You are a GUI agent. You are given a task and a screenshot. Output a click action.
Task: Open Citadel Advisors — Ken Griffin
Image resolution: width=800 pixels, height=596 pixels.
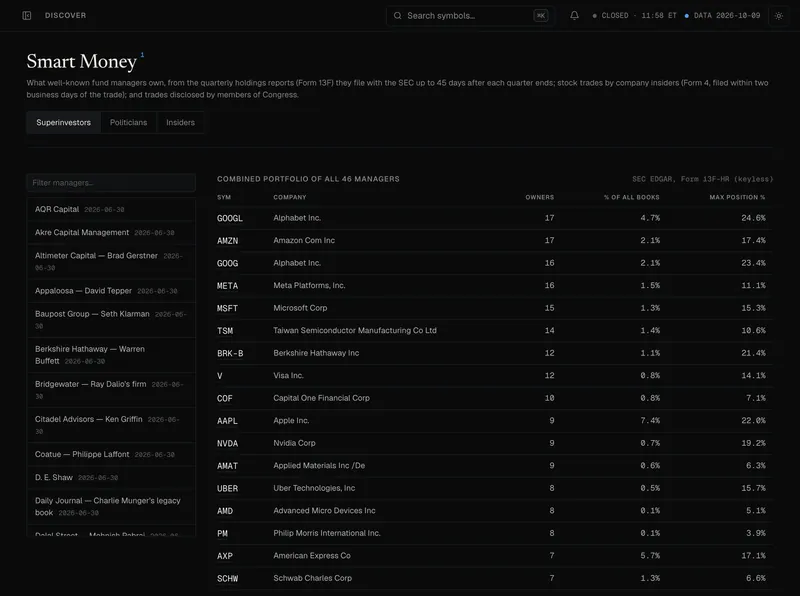click(111, 425)
